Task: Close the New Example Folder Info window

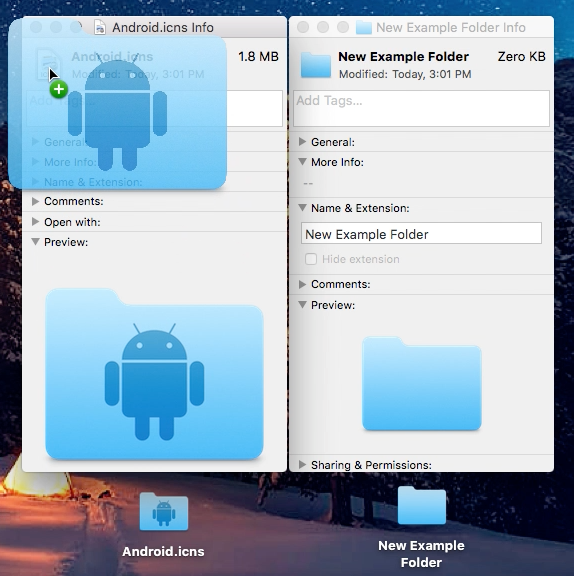Action: (x=303, y=27)
